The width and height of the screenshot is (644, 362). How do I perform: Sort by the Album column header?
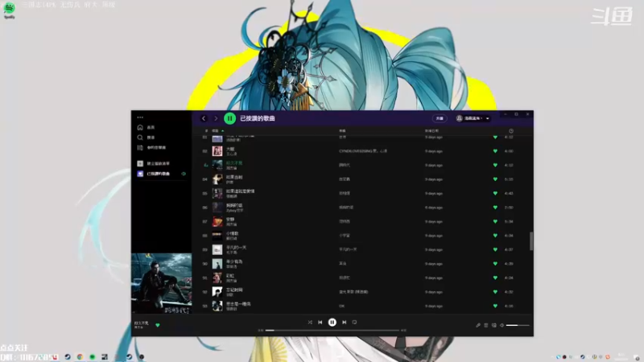point(342,131)
